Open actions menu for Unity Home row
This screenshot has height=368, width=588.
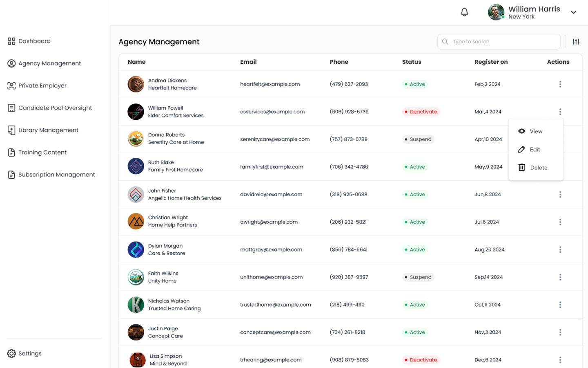coord(560,277)
